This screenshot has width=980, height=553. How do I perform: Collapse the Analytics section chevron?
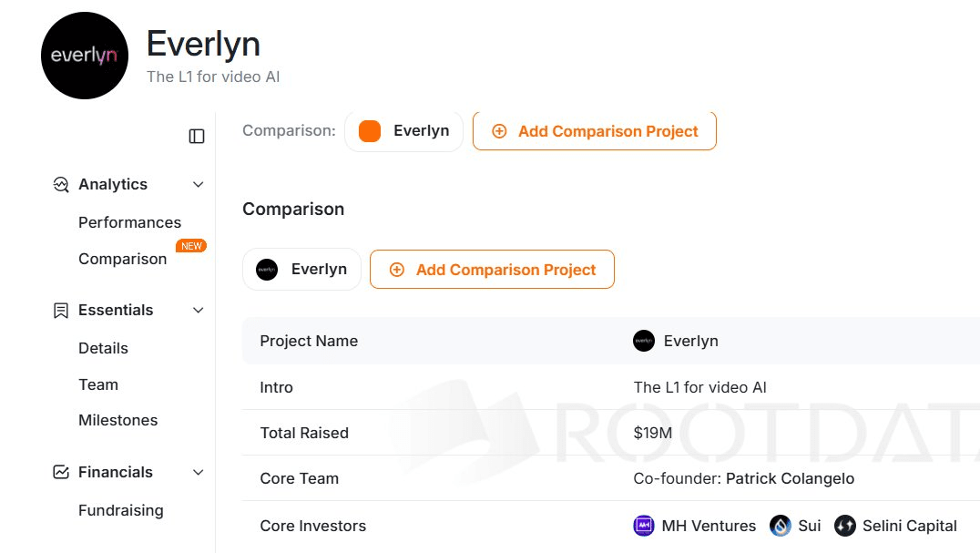tap(199, 184)
